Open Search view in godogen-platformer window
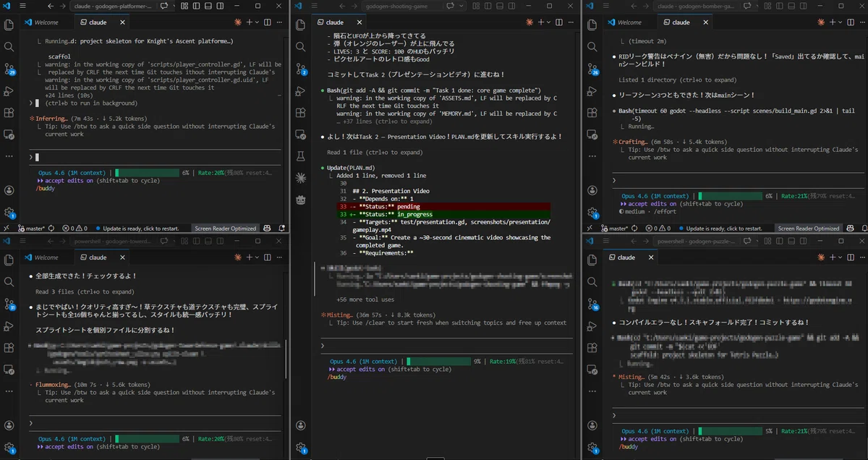 point(9,46)
